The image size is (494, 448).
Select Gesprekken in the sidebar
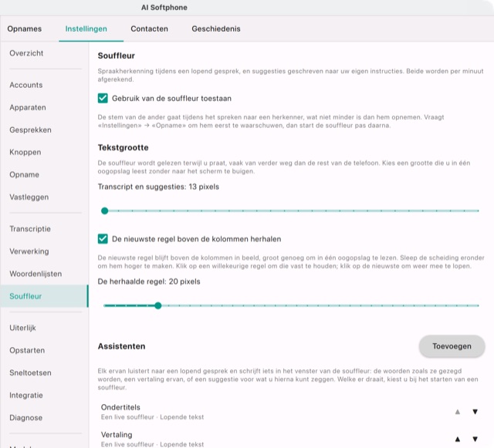click(x=44, y=130)
